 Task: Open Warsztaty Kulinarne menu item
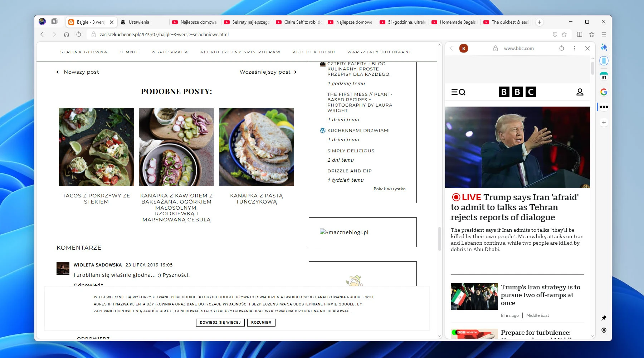pos(380,52)
